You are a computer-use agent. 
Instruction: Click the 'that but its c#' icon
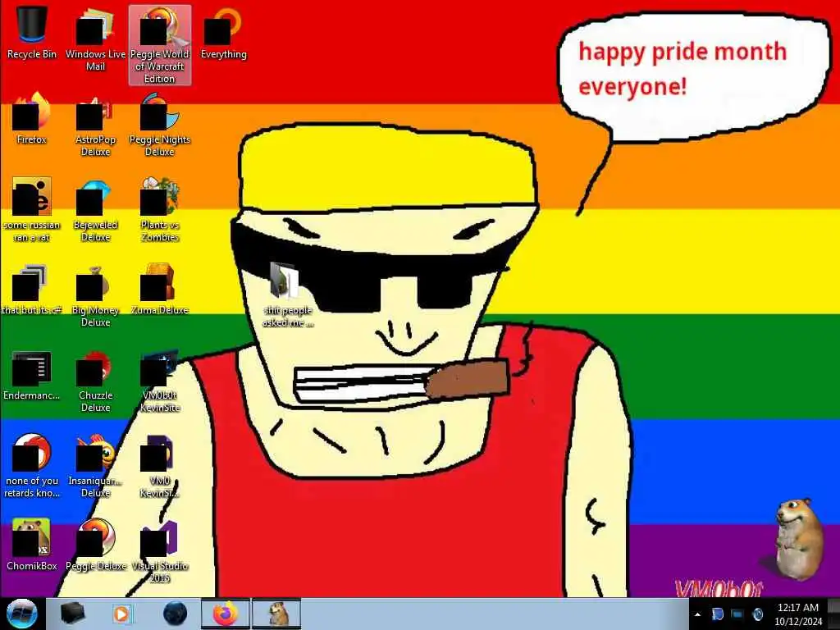click(32, 290)
